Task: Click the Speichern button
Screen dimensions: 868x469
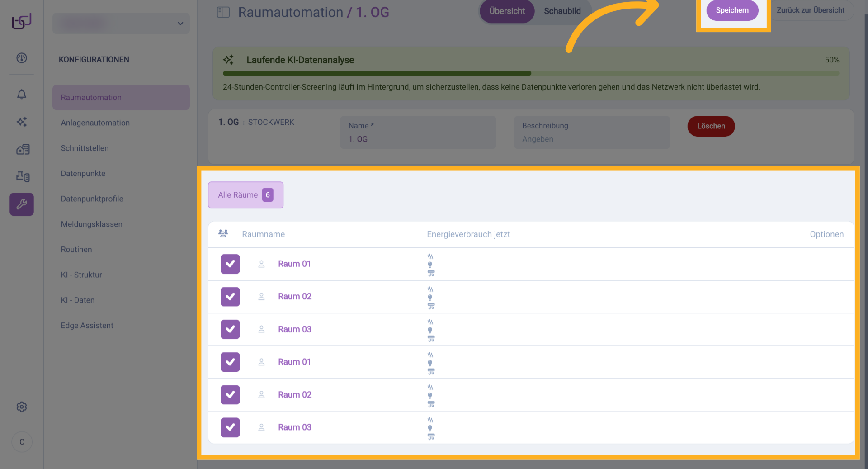Action: (x=732, y=10)
